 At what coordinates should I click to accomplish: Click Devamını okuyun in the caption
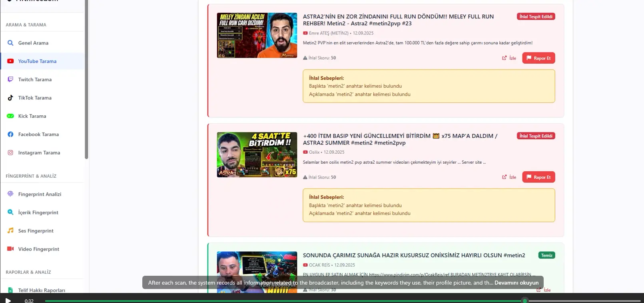[x=516, y=283]
